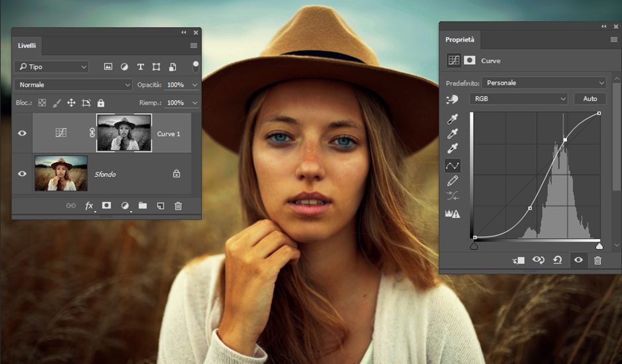Open Proprietà panel options menu

click(614, 40)
